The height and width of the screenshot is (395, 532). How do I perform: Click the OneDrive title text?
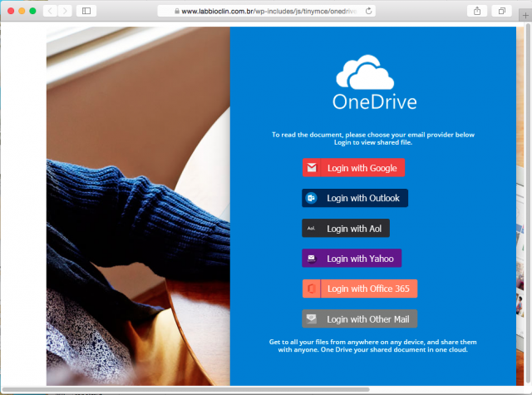375,102
